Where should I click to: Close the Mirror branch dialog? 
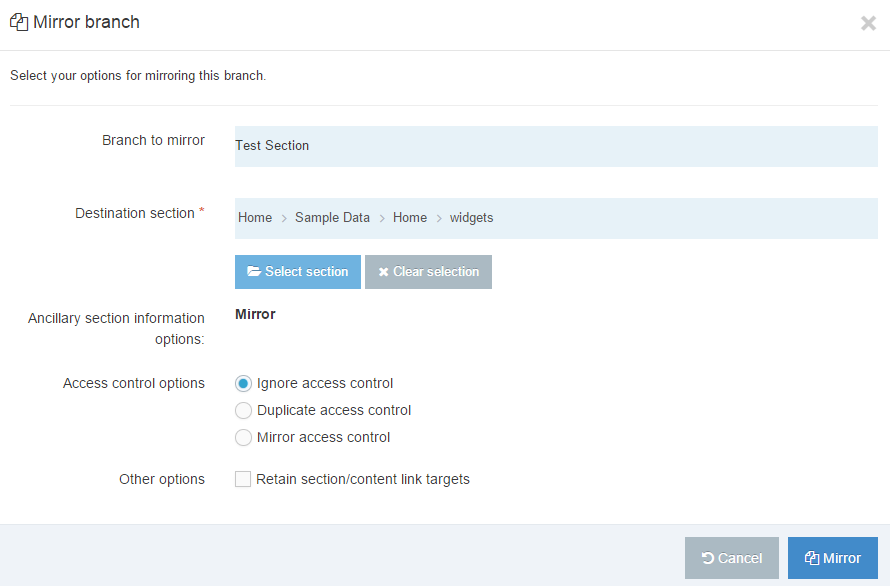868,23
